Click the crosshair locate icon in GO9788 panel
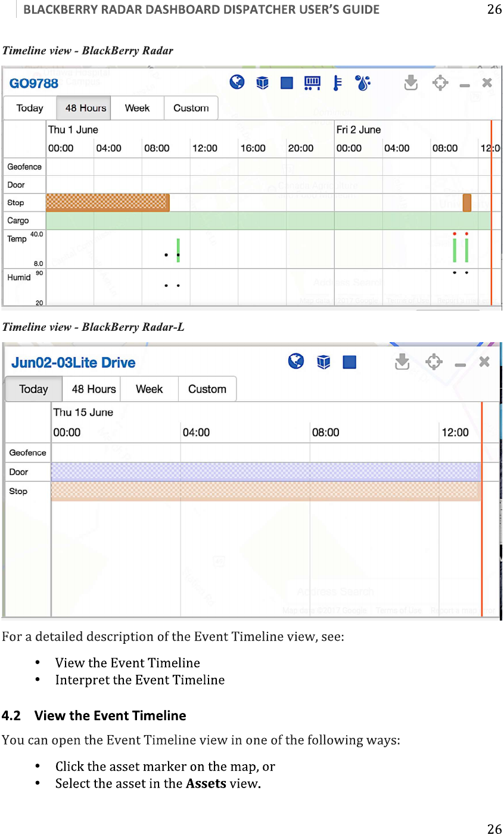Screen dimensions: 504x834 (440, 83)
